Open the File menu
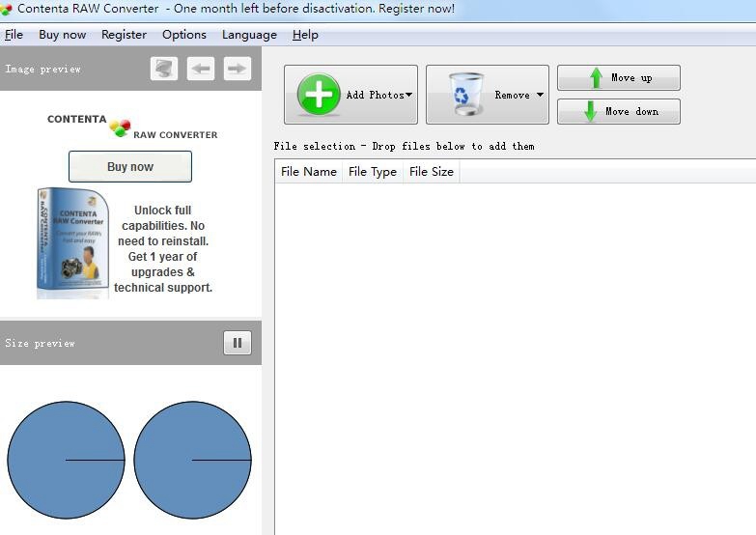Image resolution: width=756 pixels, height=535 pixels. click(x=14, y=35)
